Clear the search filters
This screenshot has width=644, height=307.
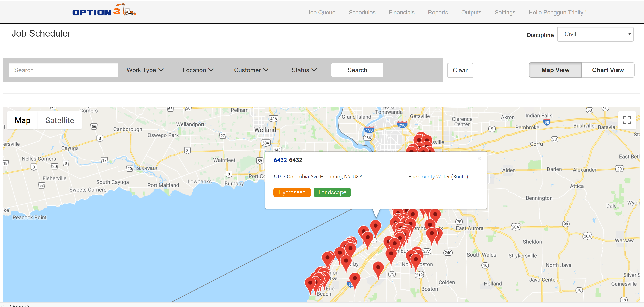tap(460, 70)
